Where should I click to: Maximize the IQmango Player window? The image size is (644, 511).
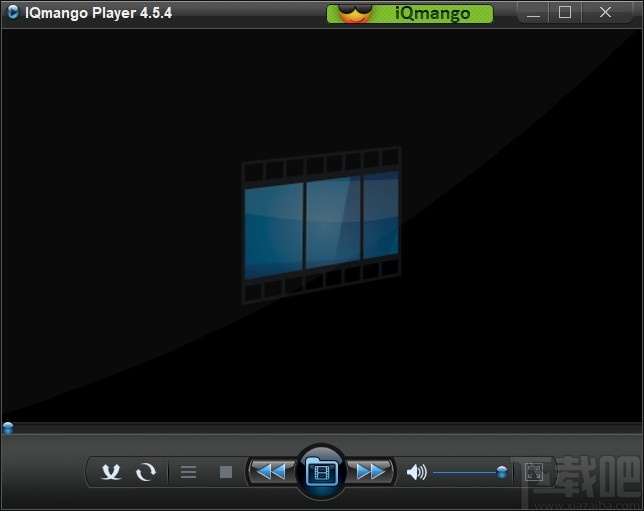click(565, 13)
